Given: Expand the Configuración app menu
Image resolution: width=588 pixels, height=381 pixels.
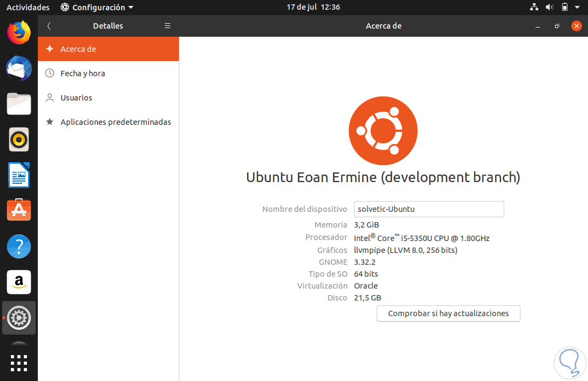Looking at the screenshot, I should (97, 7).
